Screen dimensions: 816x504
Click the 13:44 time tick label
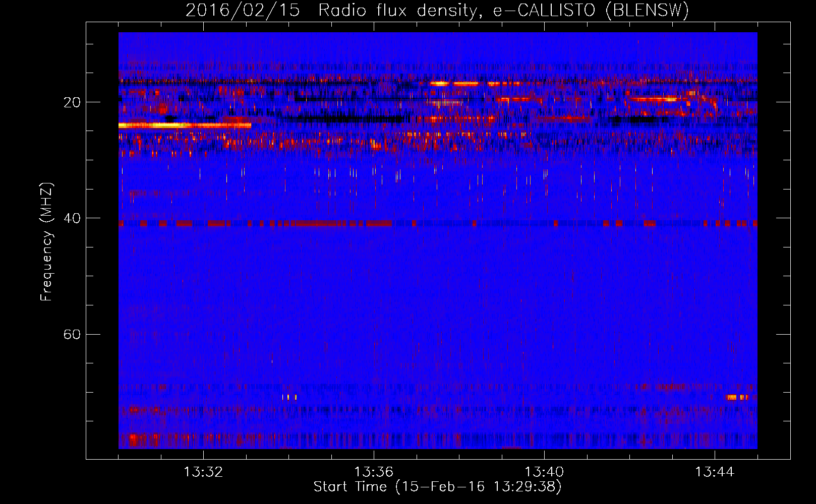pyautogui.click(x=715, y=472)
